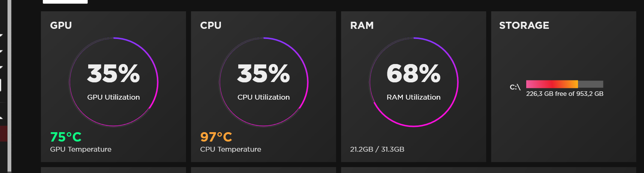Click the CPU card heading
This screenshot has height=173, width=644.
click(x=211, y=25)
